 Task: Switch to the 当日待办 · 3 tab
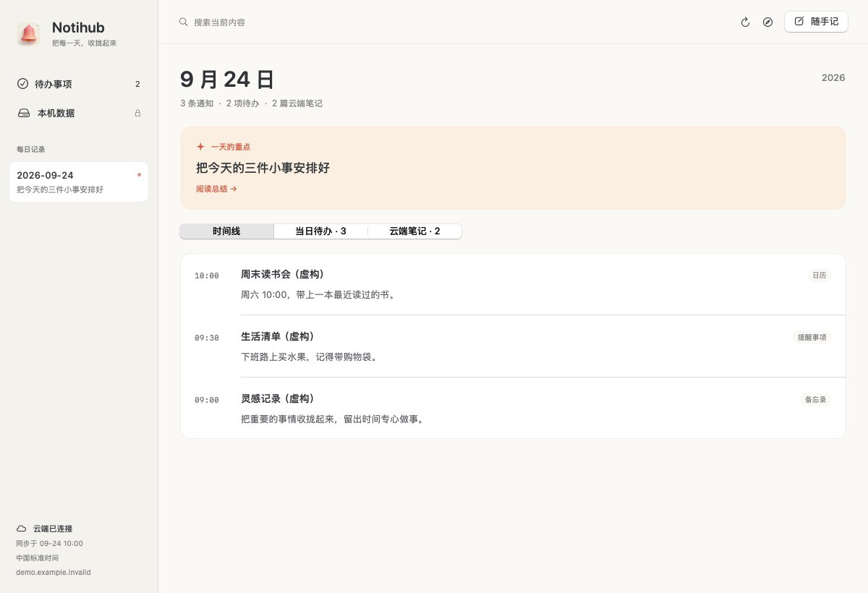coord(320,231)
